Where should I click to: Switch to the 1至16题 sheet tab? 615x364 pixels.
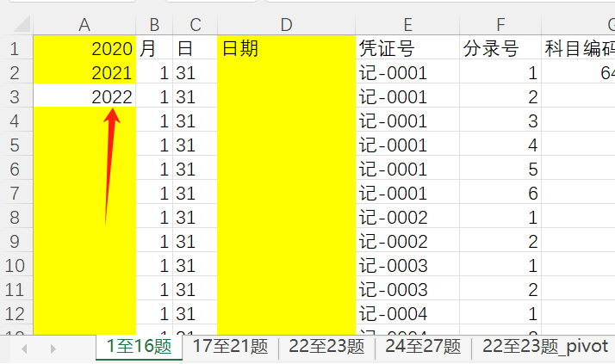point(139,347)
